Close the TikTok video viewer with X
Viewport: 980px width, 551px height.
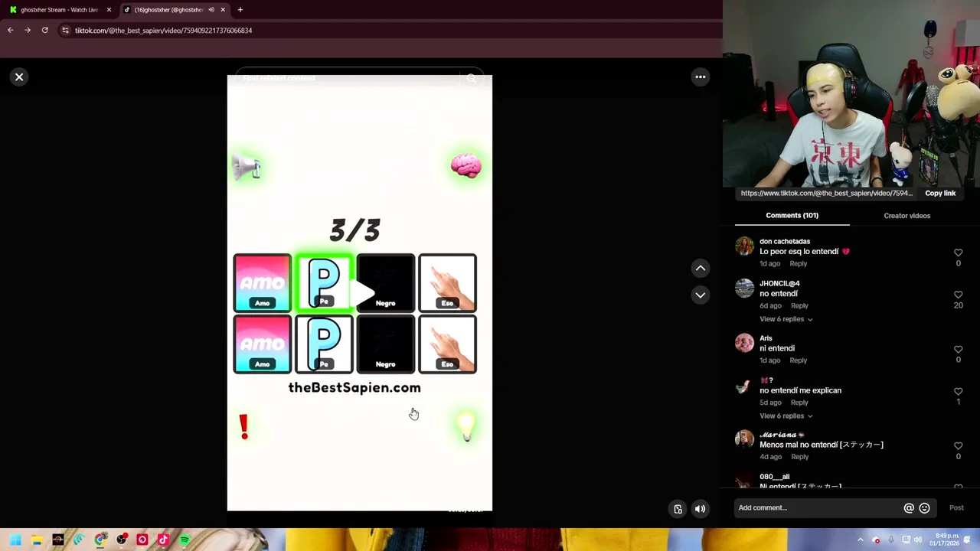click(19, 77)
